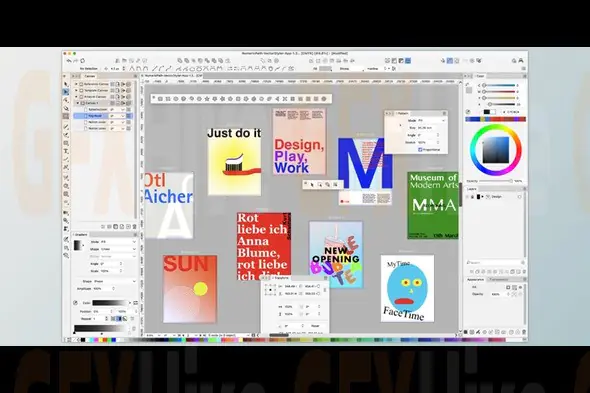This screenshot has width=590, height=393.
Task: Click the vertical scrollbar right of canvas
Action: (x=461, y=194)
